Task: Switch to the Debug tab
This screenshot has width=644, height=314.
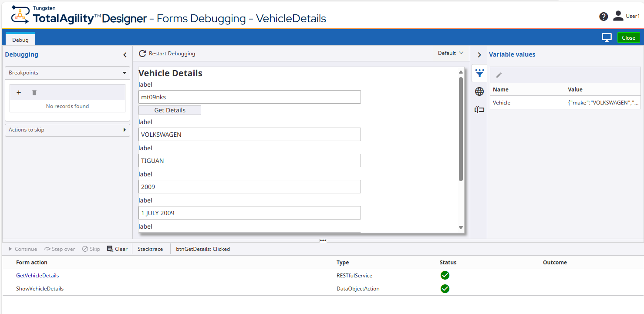Action: click(20, 40)
